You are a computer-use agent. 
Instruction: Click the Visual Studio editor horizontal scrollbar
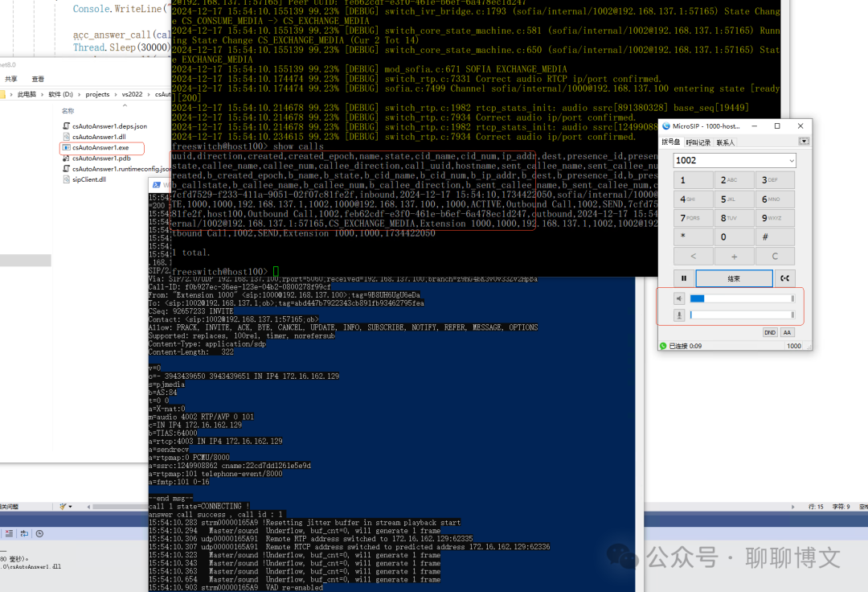[x=120, y=507]
